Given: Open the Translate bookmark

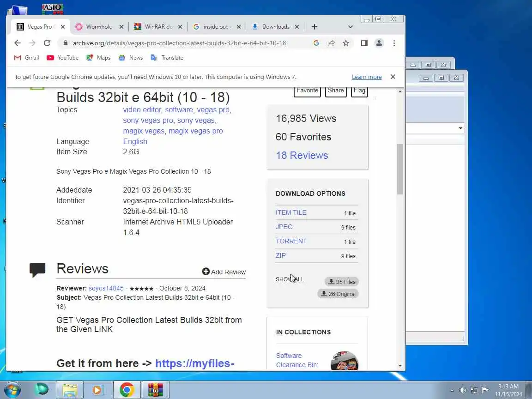Looking at the screenshot, I should pos(167,58).
